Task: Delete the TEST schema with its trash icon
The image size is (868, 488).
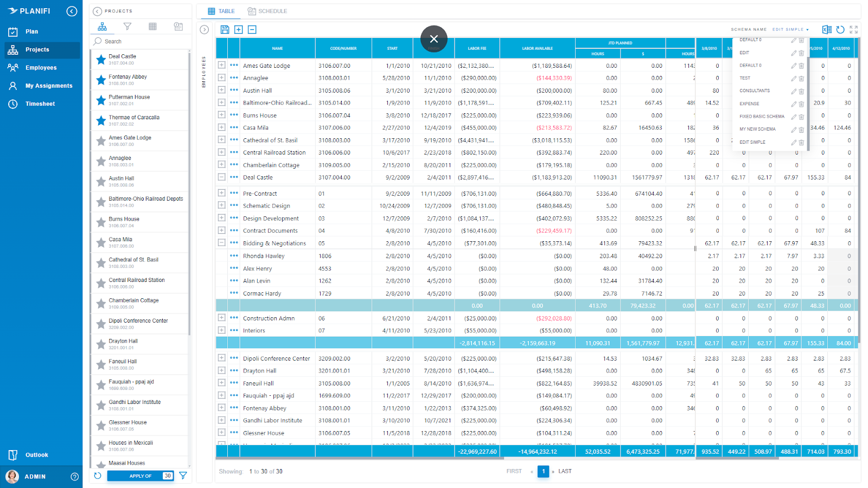Action: (x=801, y=79)
